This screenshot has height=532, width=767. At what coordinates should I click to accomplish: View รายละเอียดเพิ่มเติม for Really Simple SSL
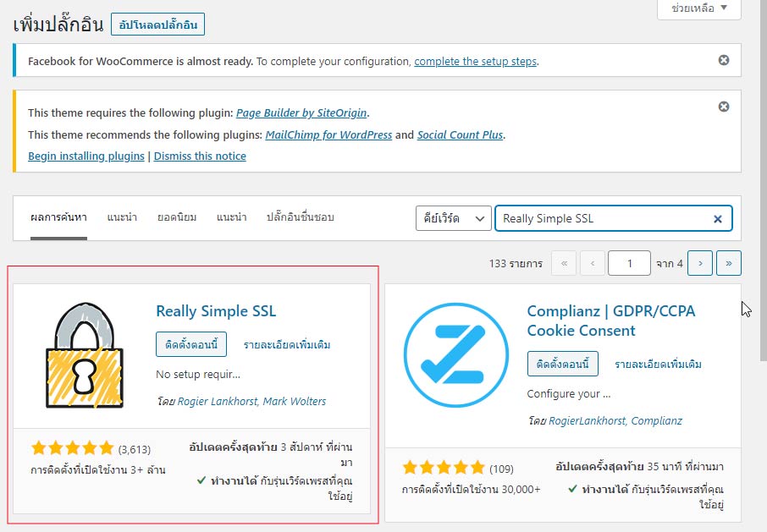click(287, 345)
